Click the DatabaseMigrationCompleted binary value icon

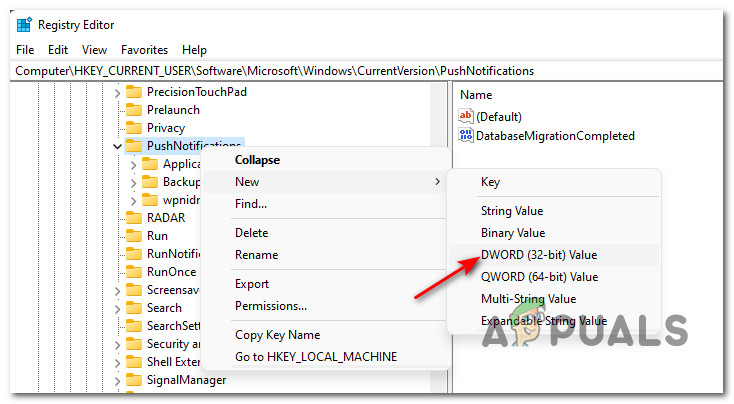point(466,135)
